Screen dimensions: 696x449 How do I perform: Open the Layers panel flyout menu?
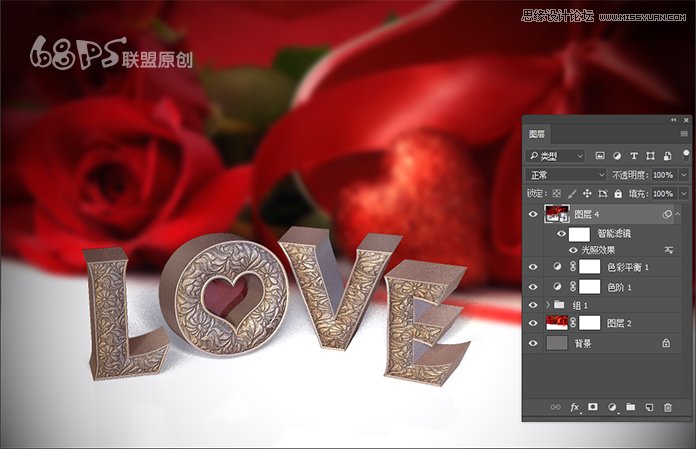684,134
